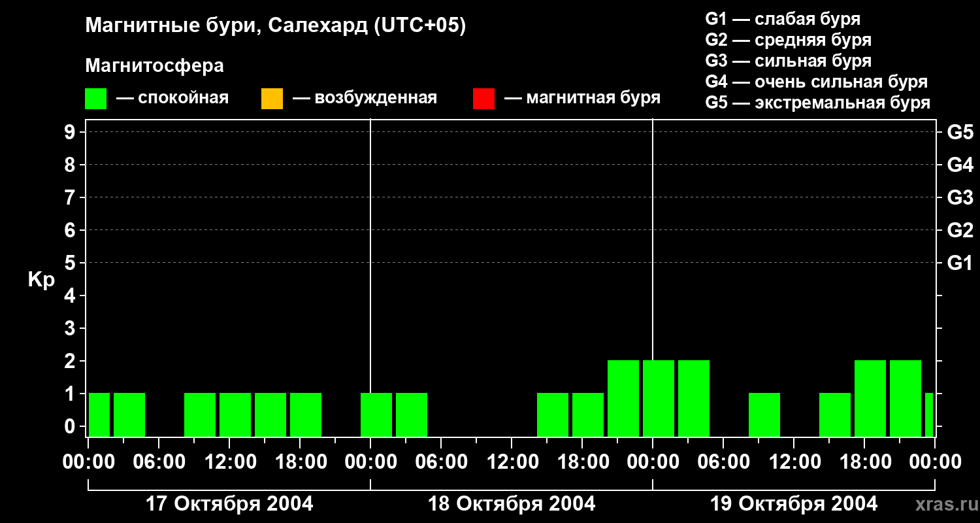
Task: Click the first Kp=1 bar on 17 October at 00:00
Action: (99, 414)
